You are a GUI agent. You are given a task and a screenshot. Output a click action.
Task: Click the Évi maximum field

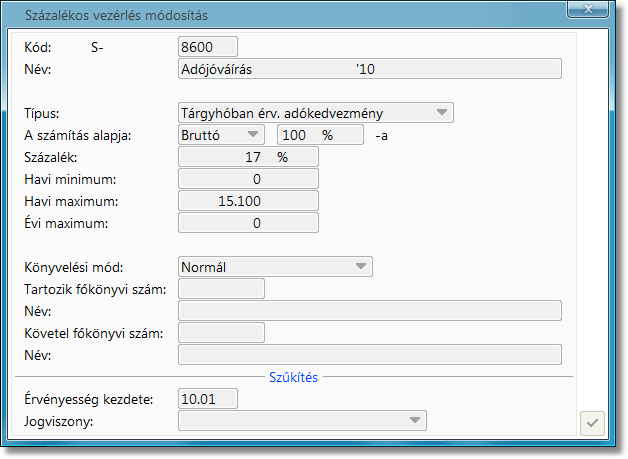coord(248,223)
